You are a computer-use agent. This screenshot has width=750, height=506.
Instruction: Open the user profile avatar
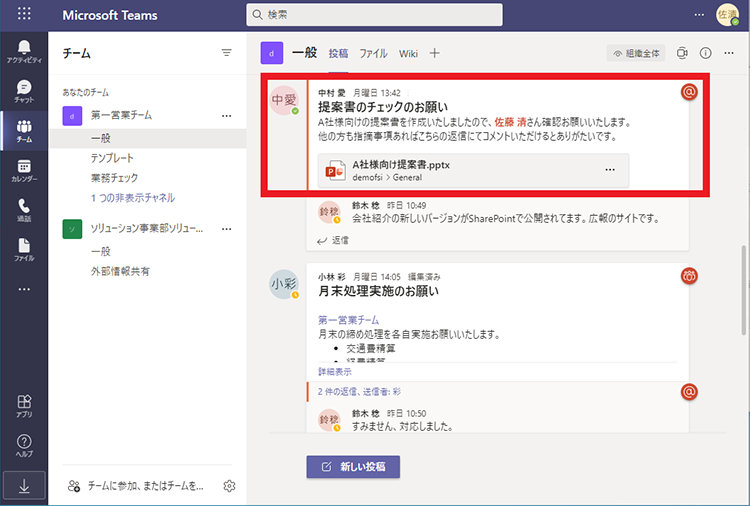coord(727,15)
